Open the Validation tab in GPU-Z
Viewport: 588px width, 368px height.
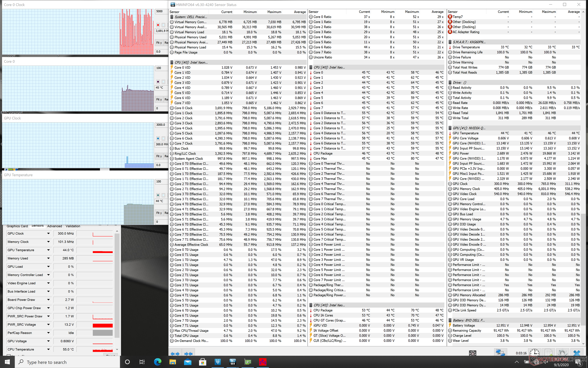click(73, 226)
